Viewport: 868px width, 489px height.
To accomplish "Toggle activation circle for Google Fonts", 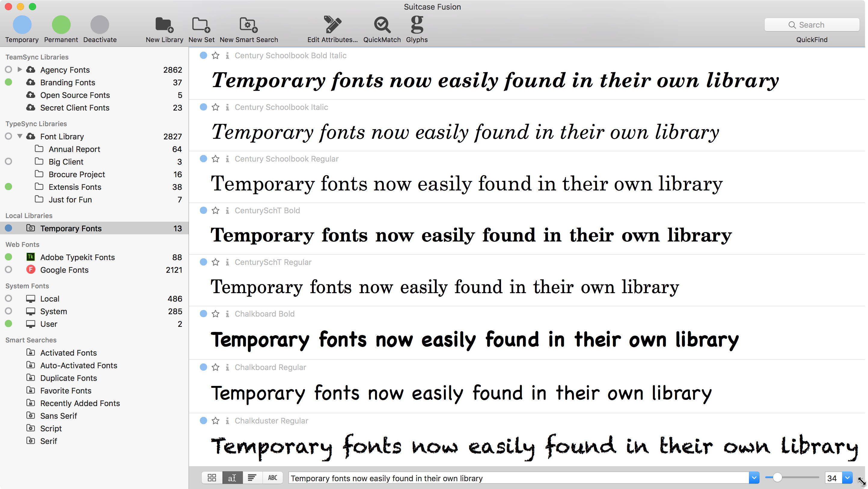I will [x=9, y=270].
